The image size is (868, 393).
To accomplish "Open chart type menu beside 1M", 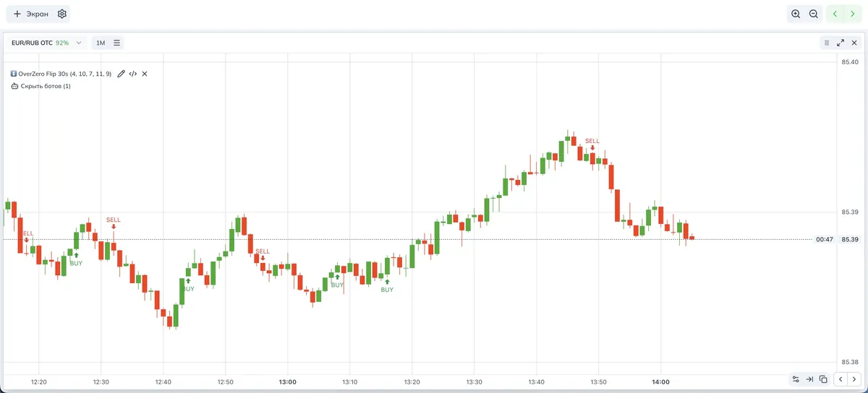I will coord(116,43).
